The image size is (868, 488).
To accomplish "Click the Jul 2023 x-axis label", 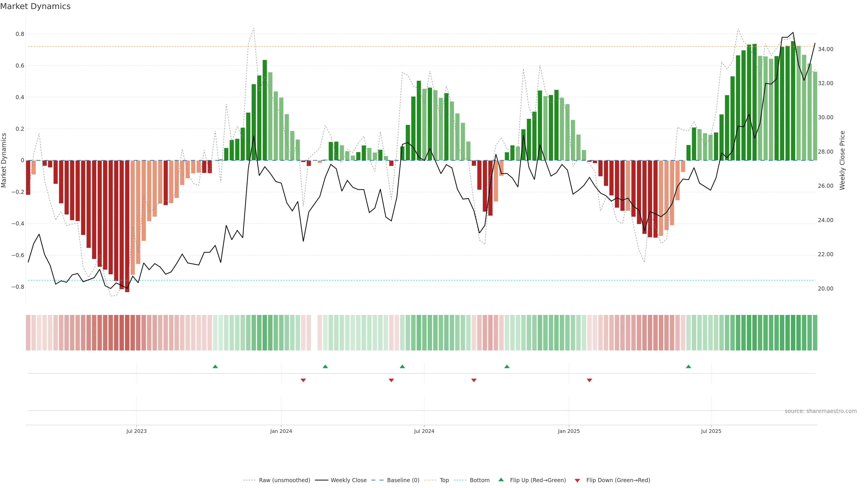I will click(137, 432).
